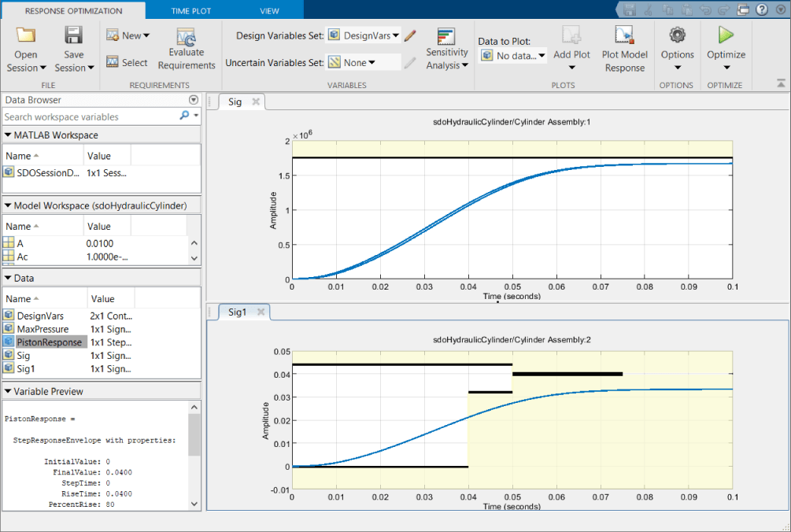The image size is (791, 532).
Task: Open the Data to Plot dropdown
Action: pos(512,56)
